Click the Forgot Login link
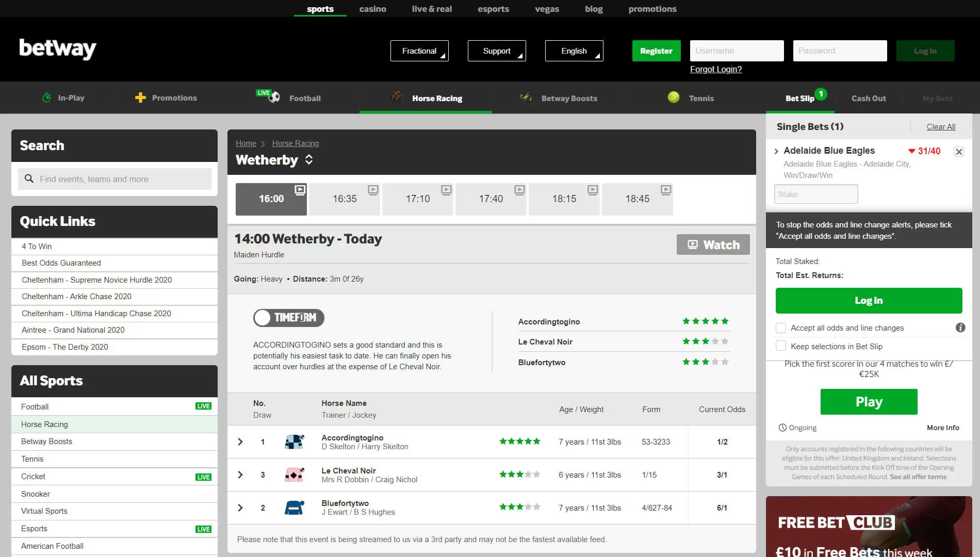This screenshot has height=557, width=980. tap(715, 69)
